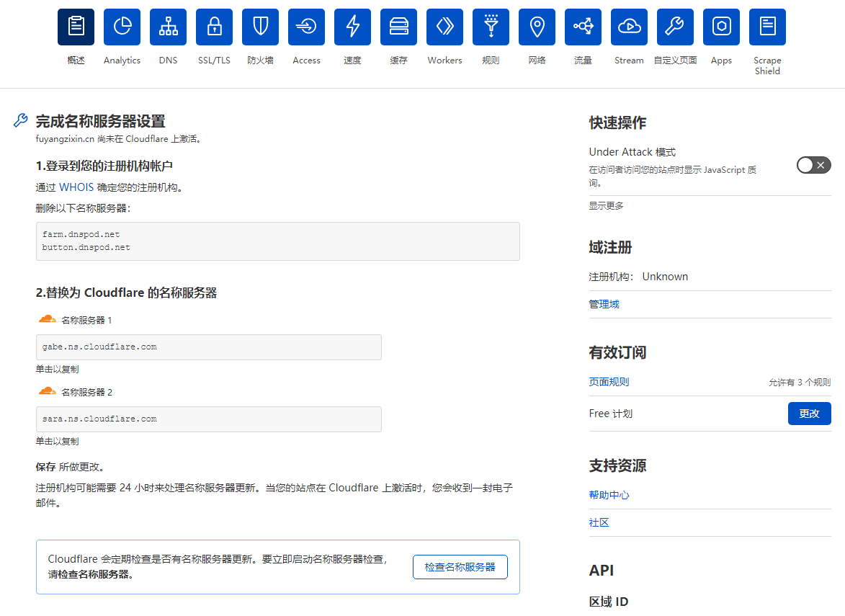The height and width of the screenshot is (616, 845).
Task: Open the 缓存 caching drive icon
Action: click(399, 27)
